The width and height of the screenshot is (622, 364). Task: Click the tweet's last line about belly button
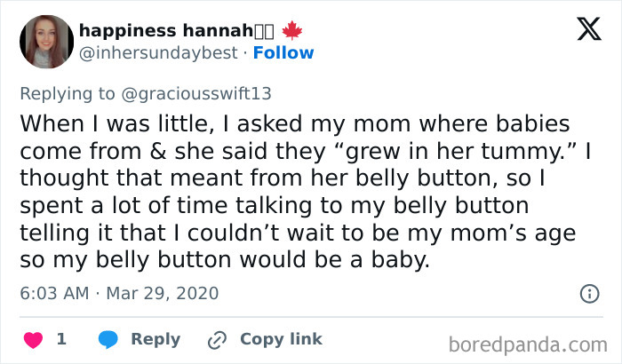[229, 263]
